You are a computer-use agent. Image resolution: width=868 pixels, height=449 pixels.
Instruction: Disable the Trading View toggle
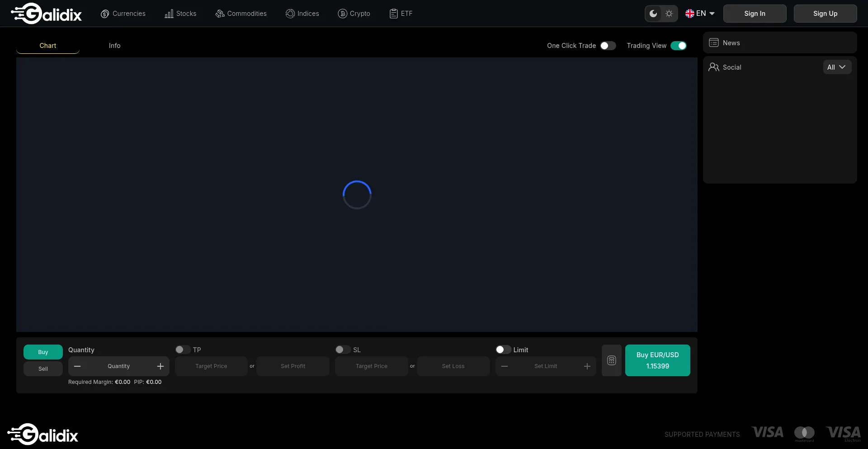click(678, 46)
